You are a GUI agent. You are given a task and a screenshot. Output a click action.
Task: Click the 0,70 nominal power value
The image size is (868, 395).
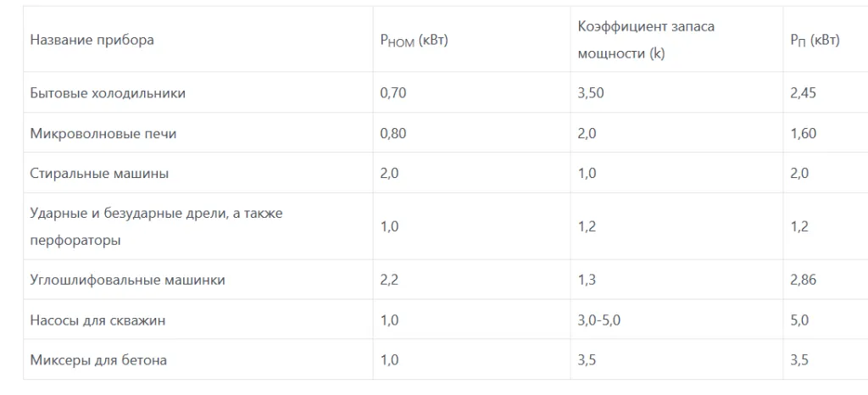tap(393, 93)
